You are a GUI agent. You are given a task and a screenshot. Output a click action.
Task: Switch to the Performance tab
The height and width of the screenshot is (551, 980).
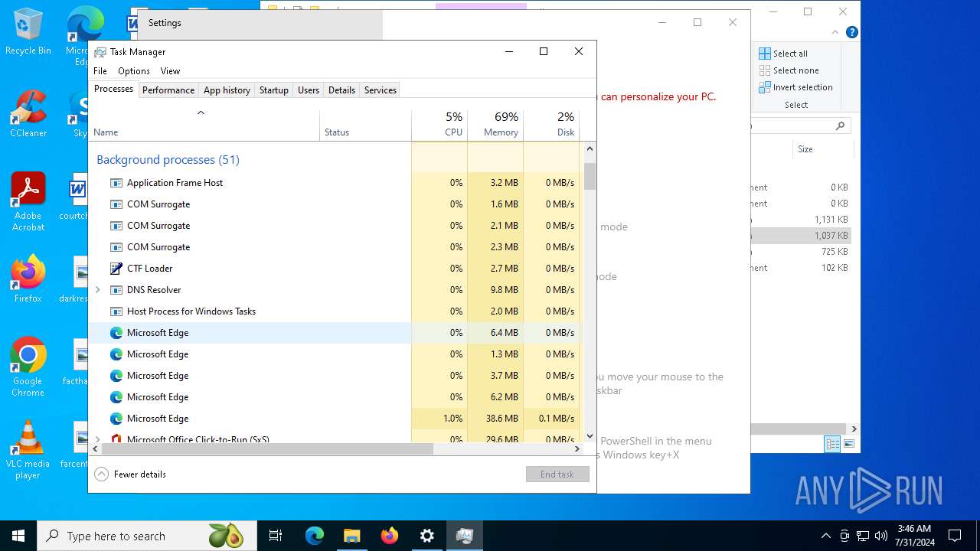(168, 90)
